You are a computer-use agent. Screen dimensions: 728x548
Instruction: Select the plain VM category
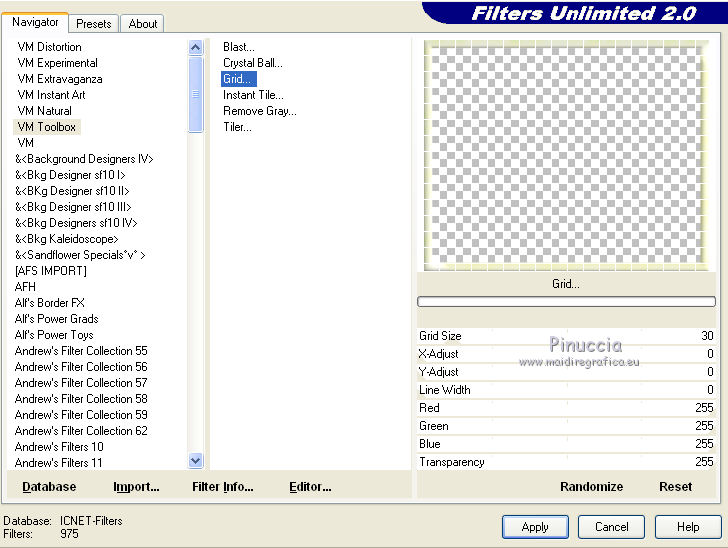click(26, 143)
